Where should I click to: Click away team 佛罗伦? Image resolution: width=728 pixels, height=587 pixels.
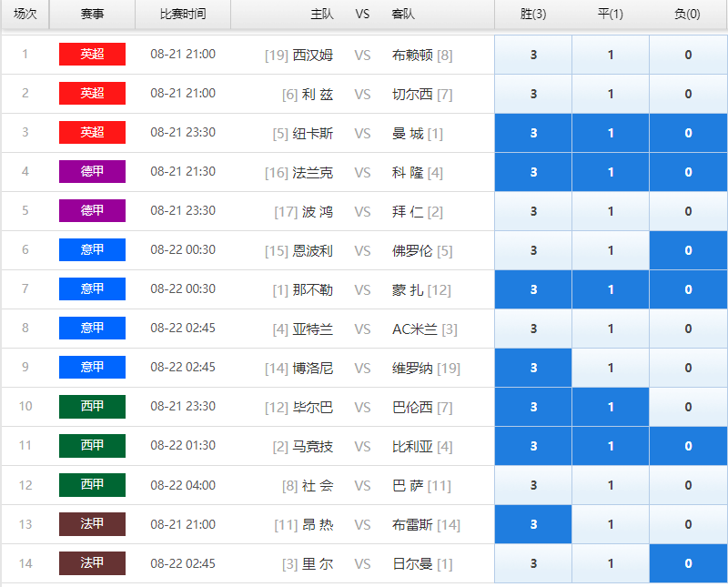tap(412, 251)
